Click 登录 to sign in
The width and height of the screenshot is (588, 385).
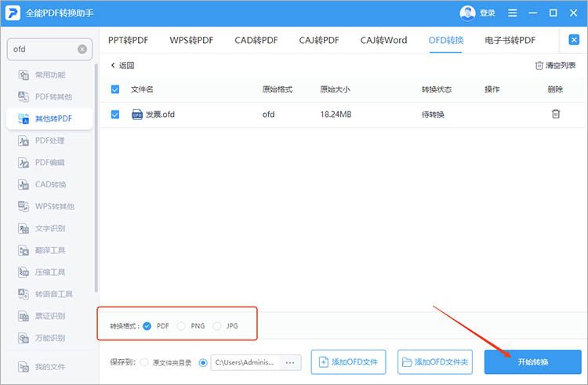tap(488, 13)
